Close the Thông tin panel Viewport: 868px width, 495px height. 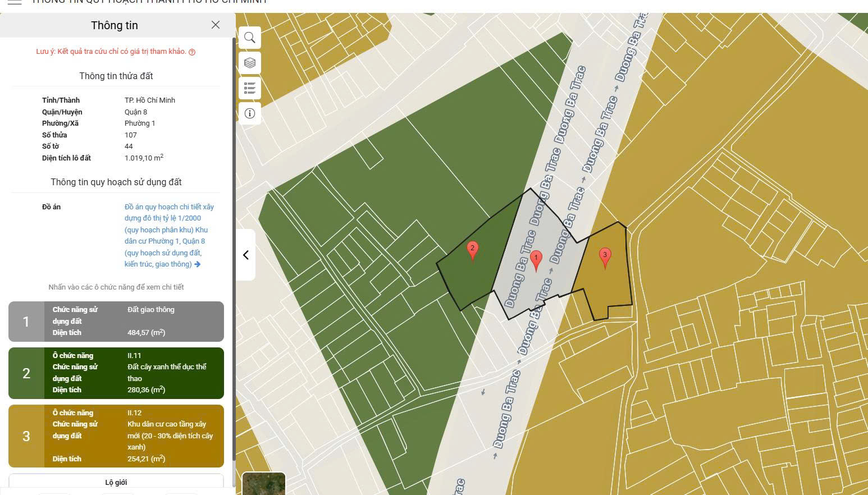click(216, 25)
